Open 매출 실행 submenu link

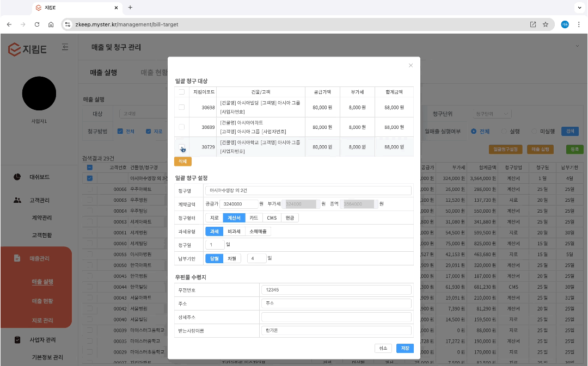[x=42, y=282]
